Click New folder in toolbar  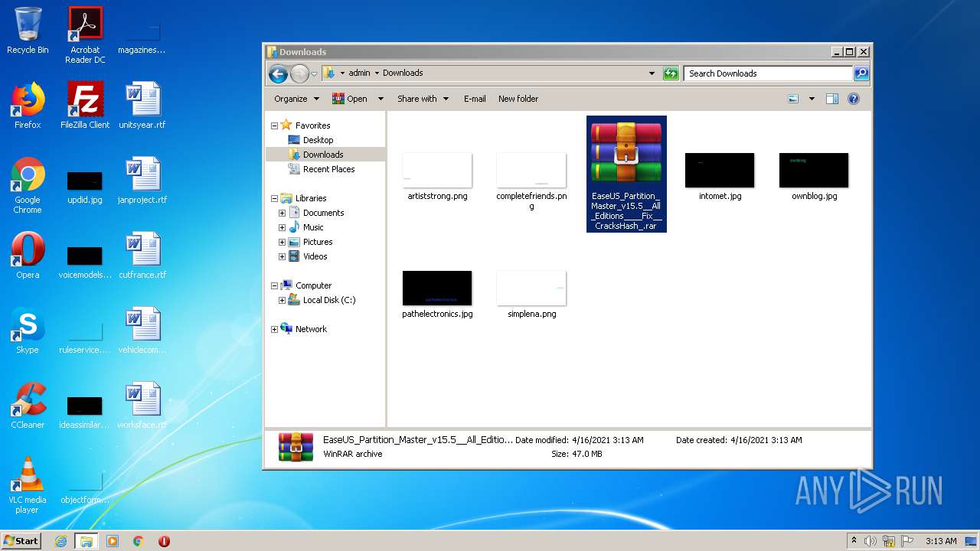tap(518, 99)
